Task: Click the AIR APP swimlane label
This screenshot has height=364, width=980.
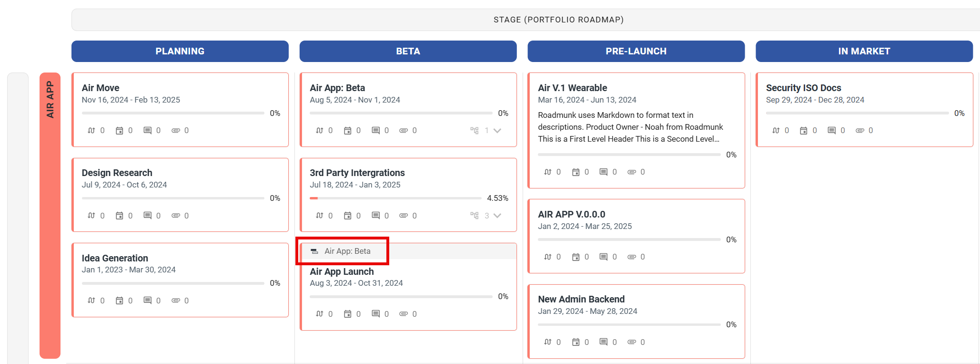Action: 50,100
